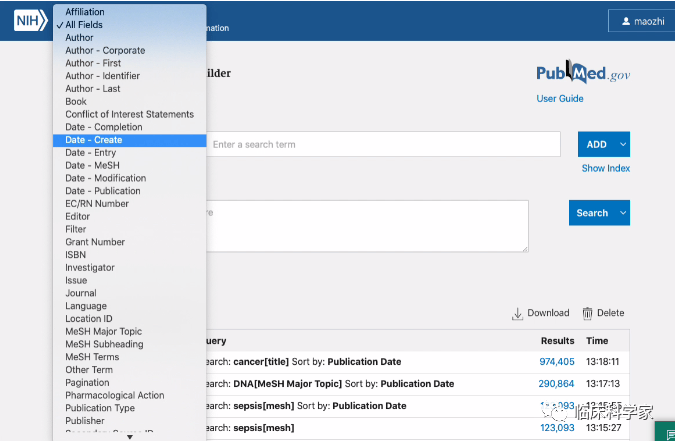This screenshot has height=441, width=675.
Task: Pick Filter from the field list
Action: pos(130,229)
